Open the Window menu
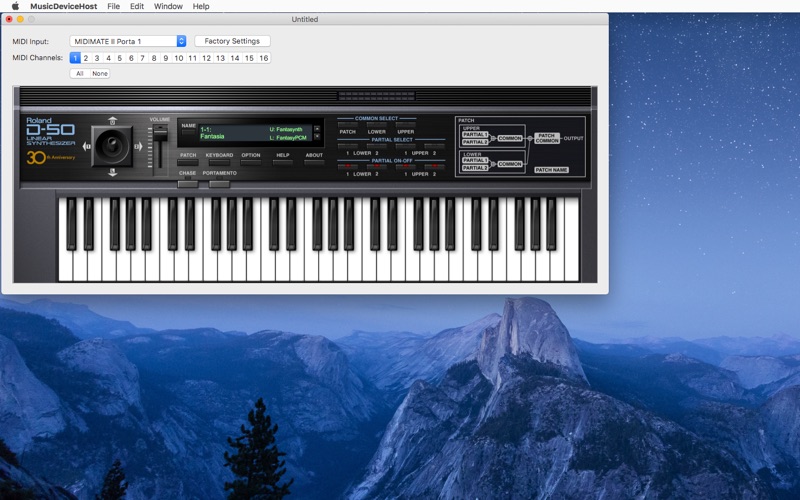The image size is (800, 500). (168, 6)
